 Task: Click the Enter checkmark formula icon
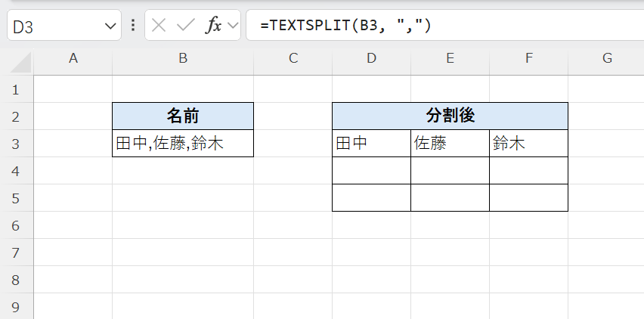(x=185, y=26)
